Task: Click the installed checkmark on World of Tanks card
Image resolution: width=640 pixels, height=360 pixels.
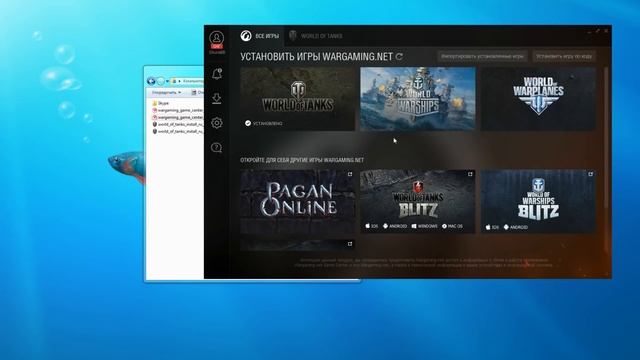Action: coord(248,123)
